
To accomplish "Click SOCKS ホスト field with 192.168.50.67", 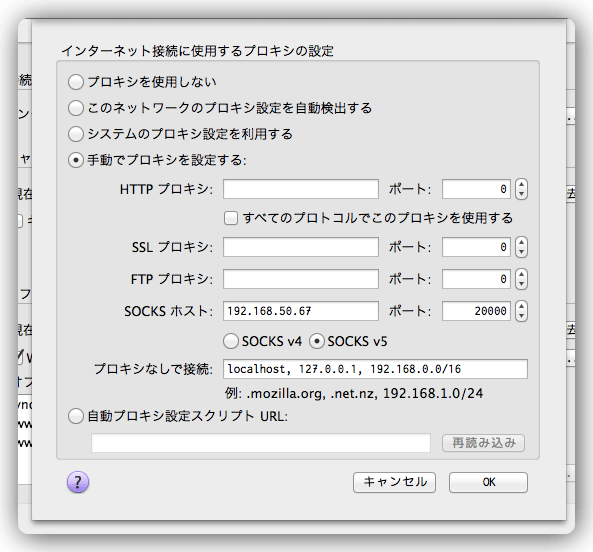I will pos(301,311).
